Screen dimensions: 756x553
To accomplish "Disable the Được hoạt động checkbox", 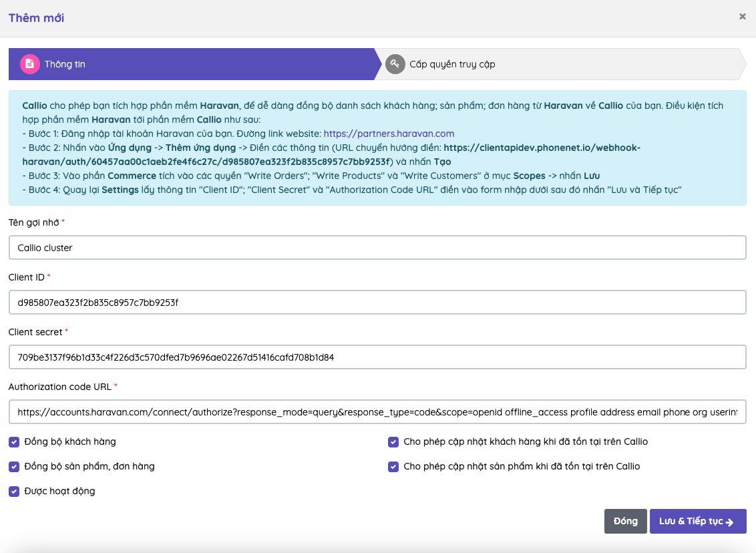I will pos(14,491).
